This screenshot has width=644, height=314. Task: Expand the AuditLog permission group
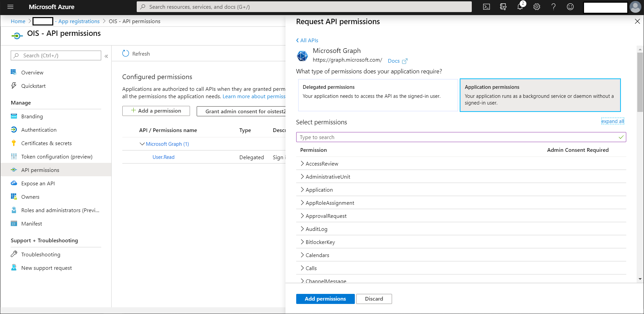302,229
